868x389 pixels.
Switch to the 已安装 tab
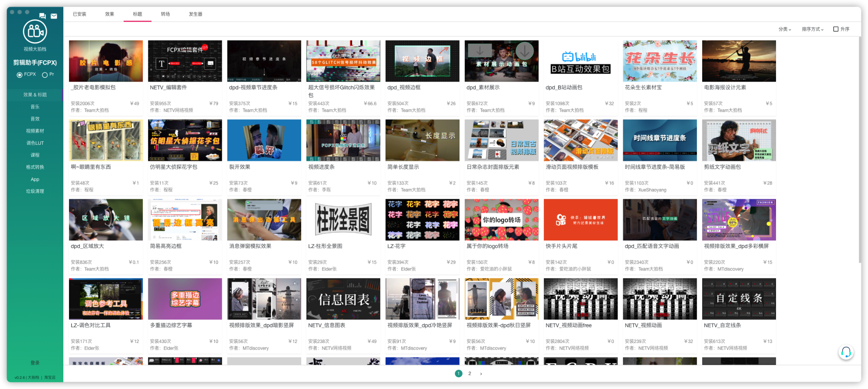[79, 14]
